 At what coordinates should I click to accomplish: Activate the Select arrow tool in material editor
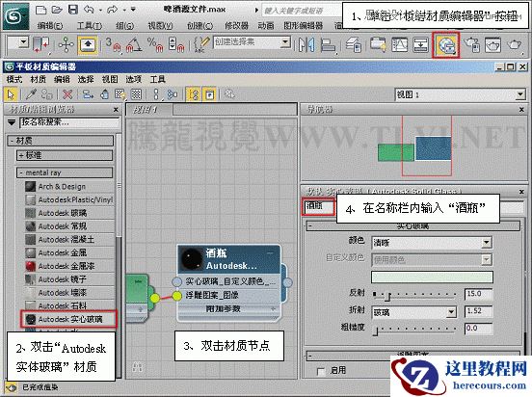[x=11, y=94]
